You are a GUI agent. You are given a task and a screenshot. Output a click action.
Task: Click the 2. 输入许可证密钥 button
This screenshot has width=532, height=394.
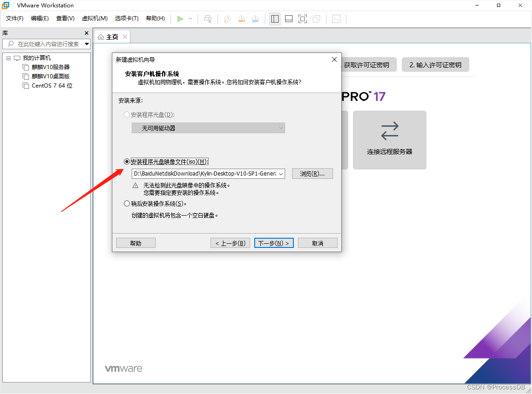[435, 65]
